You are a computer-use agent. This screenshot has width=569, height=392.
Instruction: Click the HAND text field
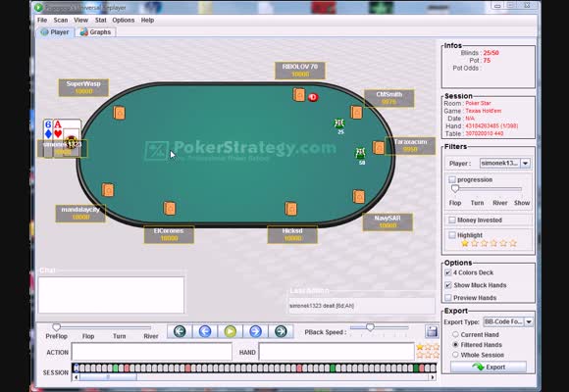tap(336, 352)
